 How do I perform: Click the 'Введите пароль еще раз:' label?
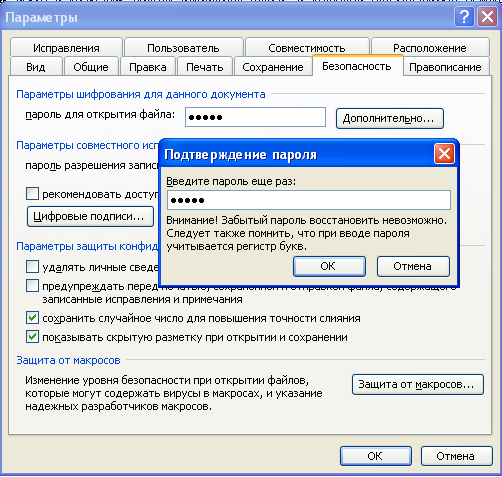pos(231,181)
